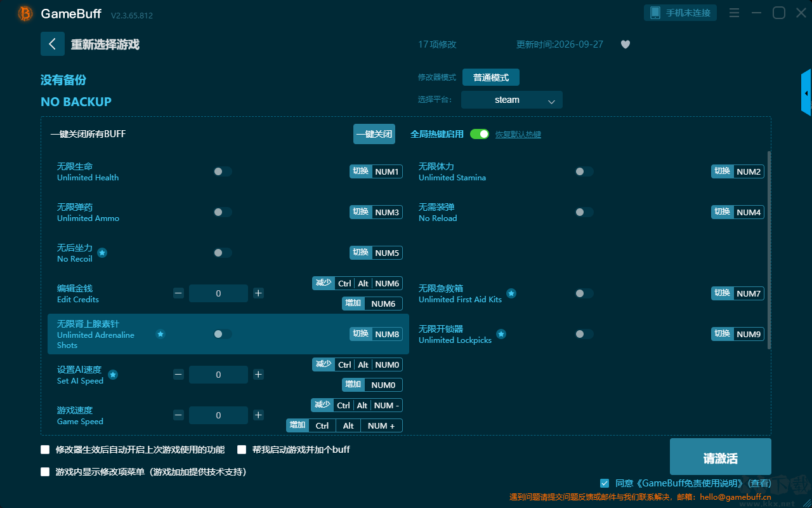Turn on No Reload switch
This screenshot has height=508, width=812.
[584, 212]
